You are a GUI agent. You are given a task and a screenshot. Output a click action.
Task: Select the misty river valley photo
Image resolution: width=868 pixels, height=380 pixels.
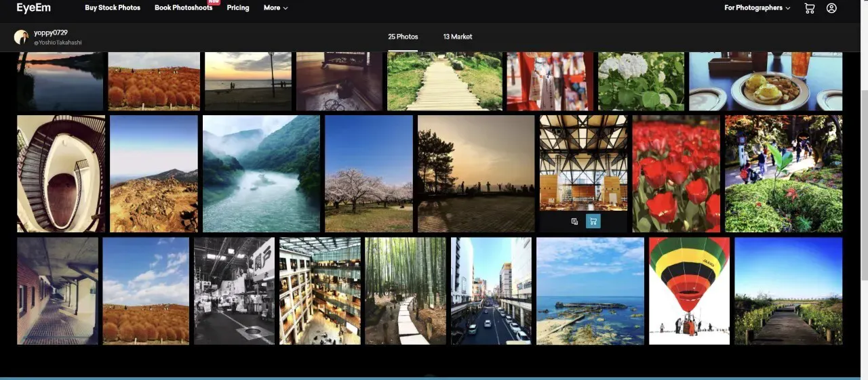point(261,173)
